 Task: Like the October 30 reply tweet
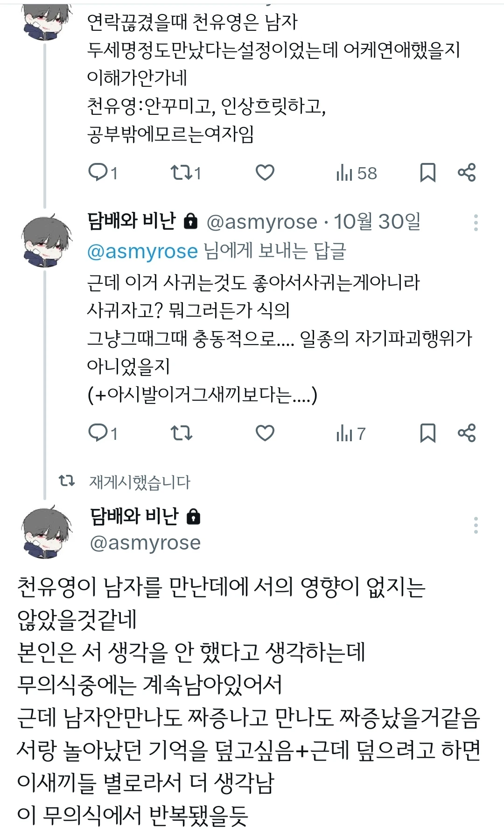click(x=265, y=433)
